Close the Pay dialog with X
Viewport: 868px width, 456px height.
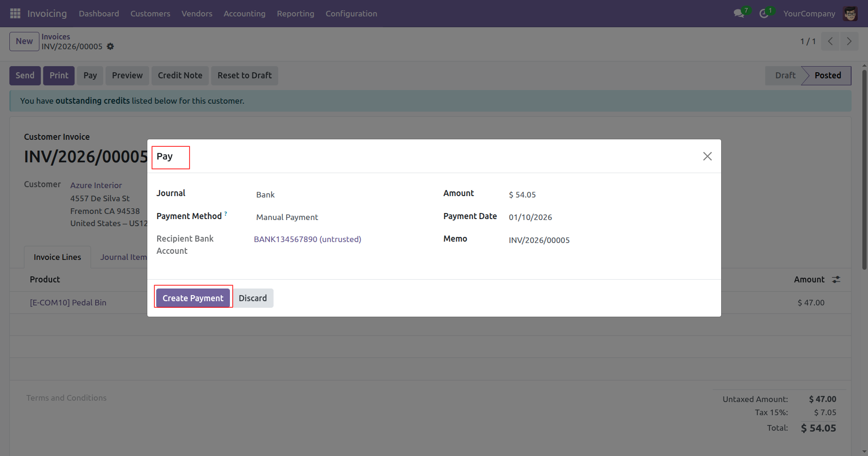click(707, 156)
